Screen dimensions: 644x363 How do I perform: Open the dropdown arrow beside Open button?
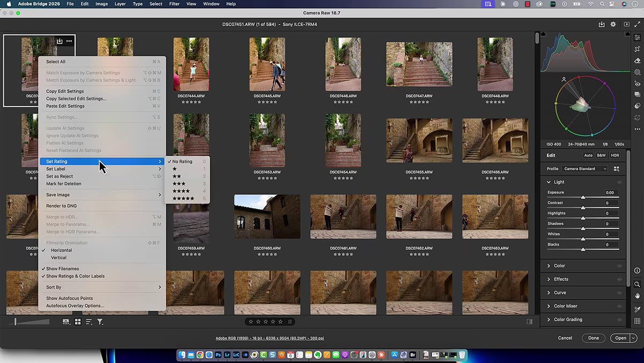tap(633, 338)
